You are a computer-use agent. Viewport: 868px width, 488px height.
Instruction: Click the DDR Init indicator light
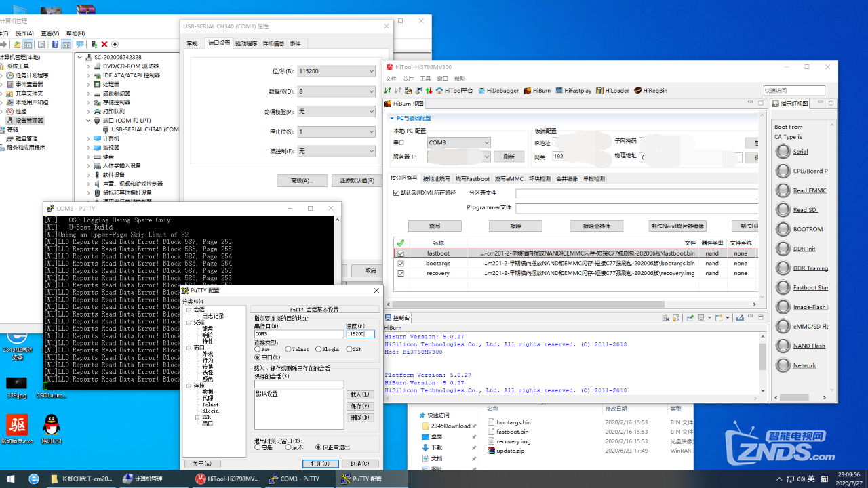(783, 249)
